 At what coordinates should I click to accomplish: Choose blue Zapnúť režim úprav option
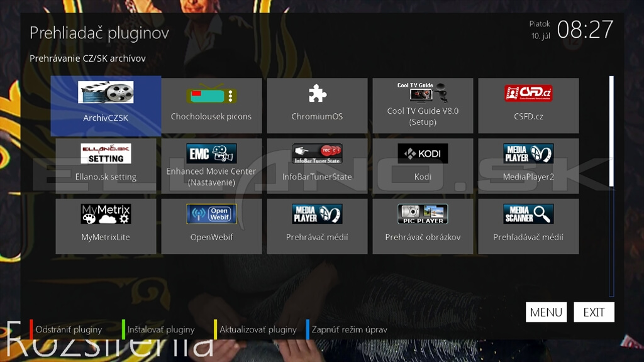click(x=347, y=329)
